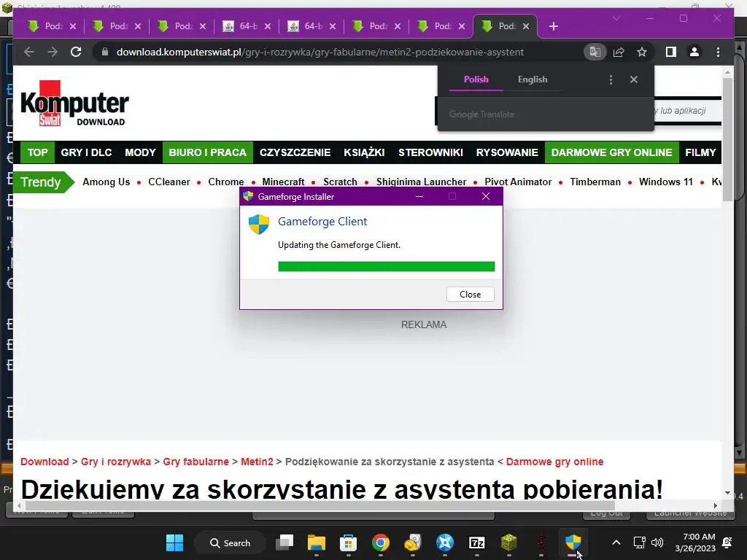
Task: Click the Gameforge Client shield icon
Action: (x=259, y=225)
